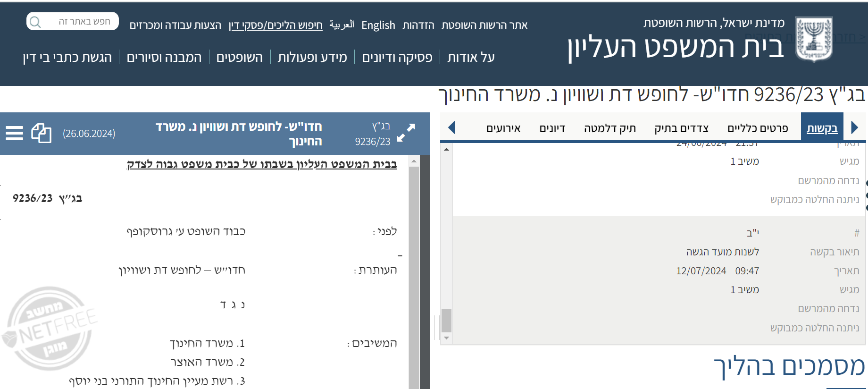Click the 'מסמכים בהליך' heading
This screenshot has height=389, width=868.
pos(789,366)
